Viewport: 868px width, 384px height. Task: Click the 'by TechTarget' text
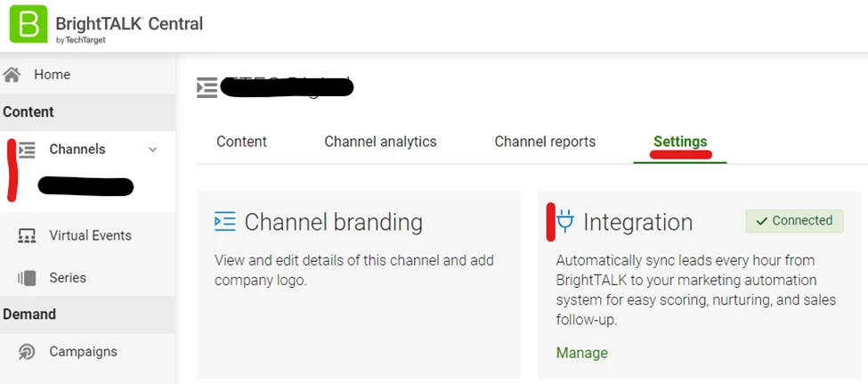[x=81, y=40]
